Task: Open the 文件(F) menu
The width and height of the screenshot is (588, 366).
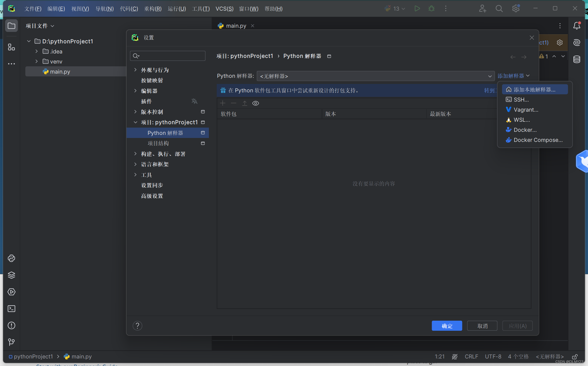Action: click(33, 9)
